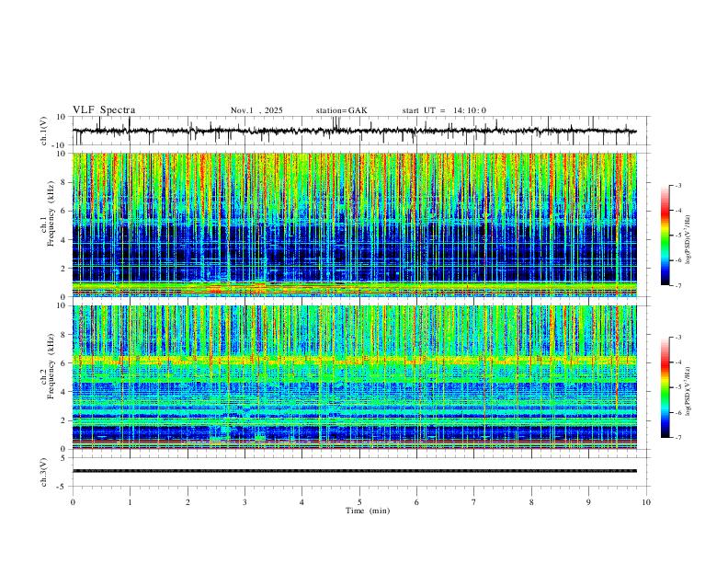Click the '-7' label on lower color bar
The width and height of the screenshot is (728, 563).
(678, 438)
